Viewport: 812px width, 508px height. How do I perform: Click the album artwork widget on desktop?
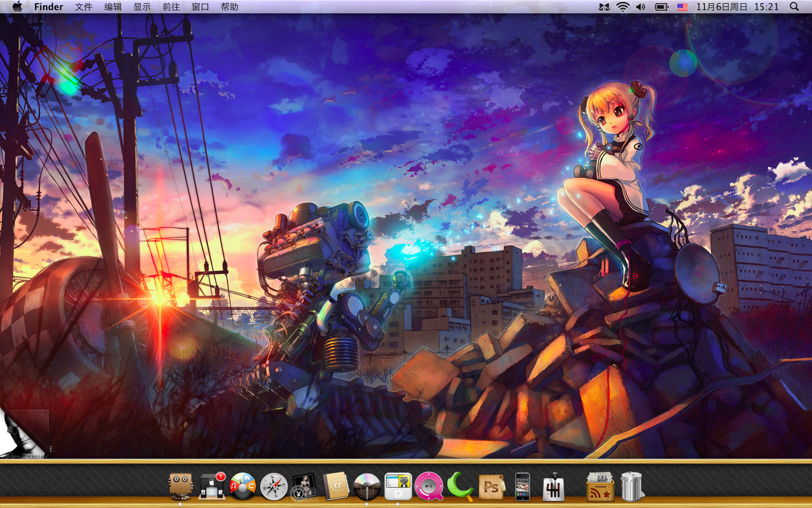pyautogui.click(x=24, y=434)
